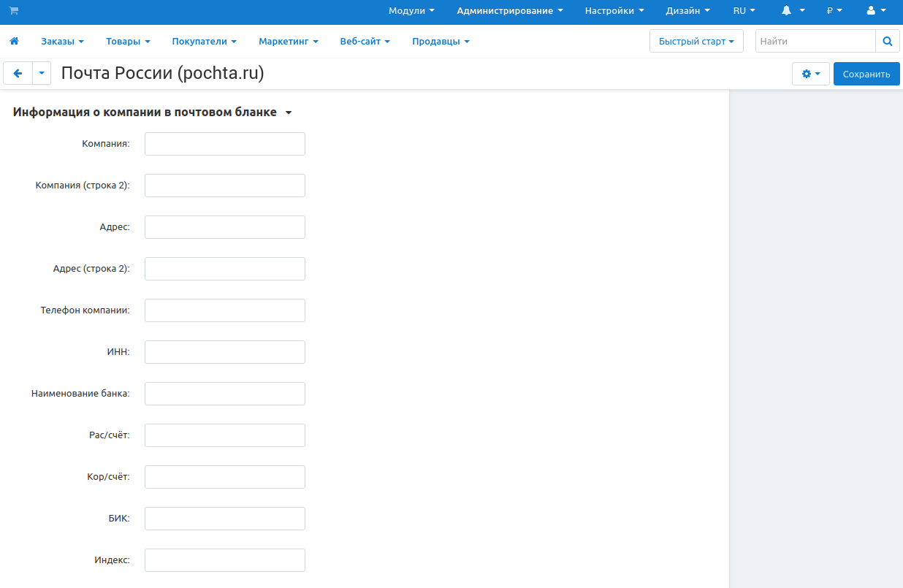Open the shopping cart storefront icon

coord(14,11)
